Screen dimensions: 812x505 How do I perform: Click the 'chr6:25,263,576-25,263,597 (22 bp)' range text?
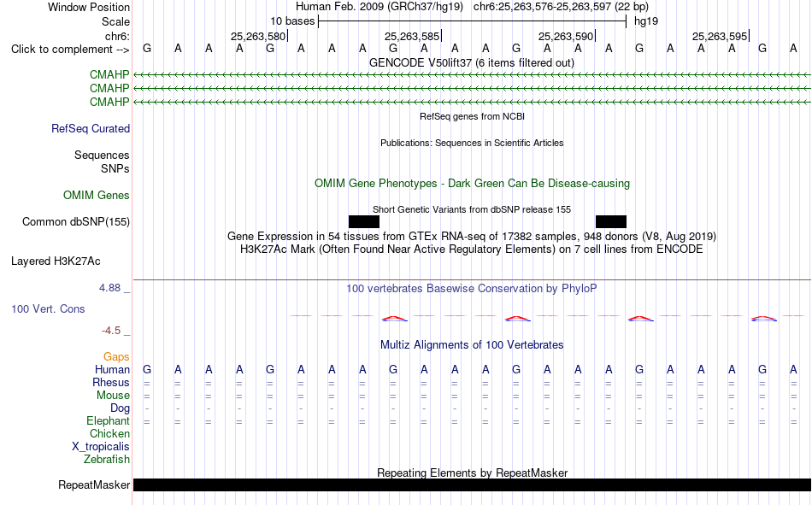[x=561, y=7]
